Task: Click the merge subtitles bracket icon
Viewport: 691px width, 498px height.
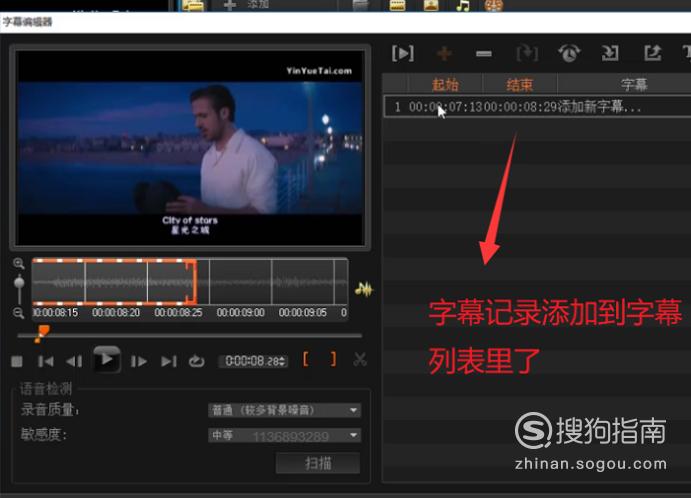Action: point(527,54)
